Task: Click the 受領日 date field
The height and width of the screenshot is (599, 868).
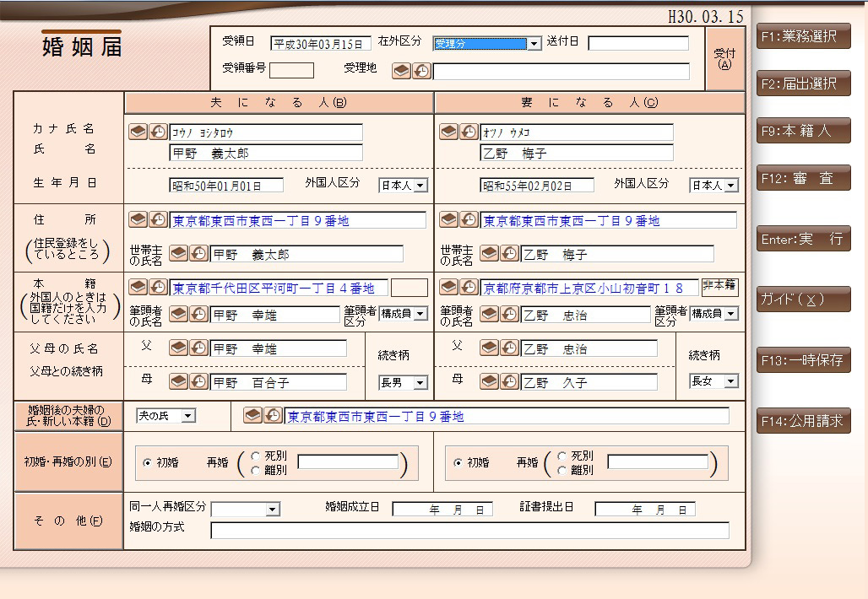Action: click(x=321, y=44)
